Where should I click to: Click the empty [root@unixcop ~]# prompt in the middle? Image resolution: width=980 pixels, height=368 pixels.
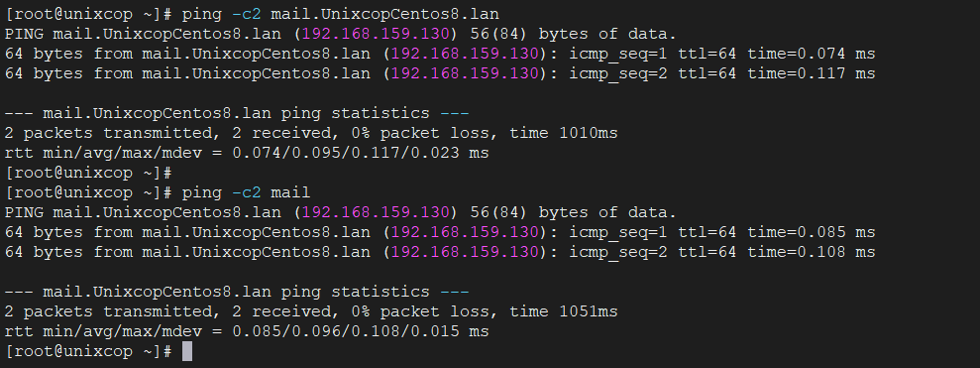pos(88,173)
